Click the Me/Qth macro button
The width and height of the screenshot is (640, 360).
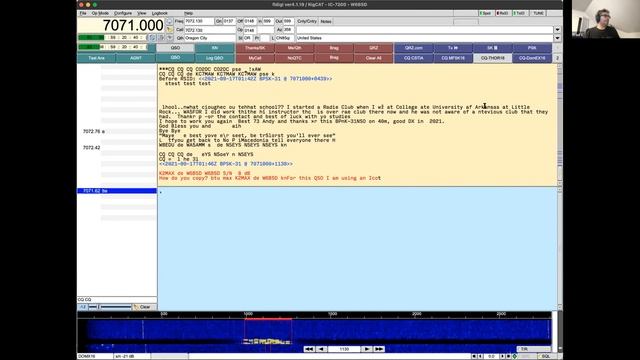(x=294, y=48)
